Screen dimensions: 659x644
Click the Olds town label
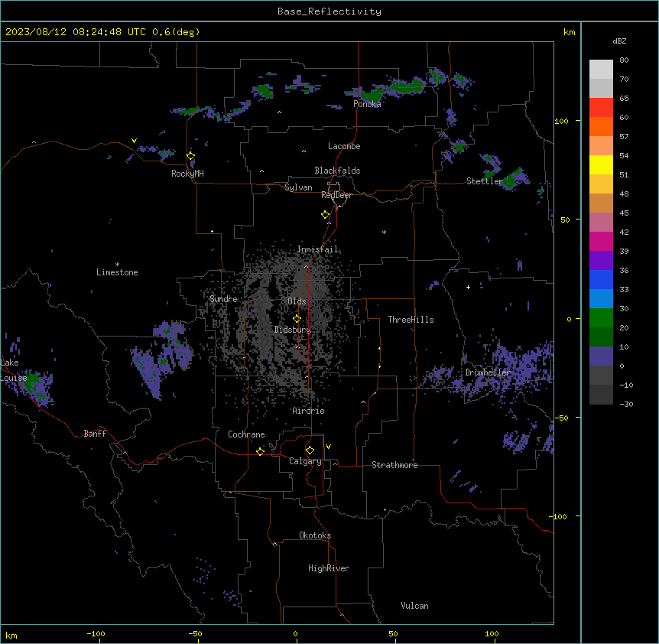tap(297, 301)
